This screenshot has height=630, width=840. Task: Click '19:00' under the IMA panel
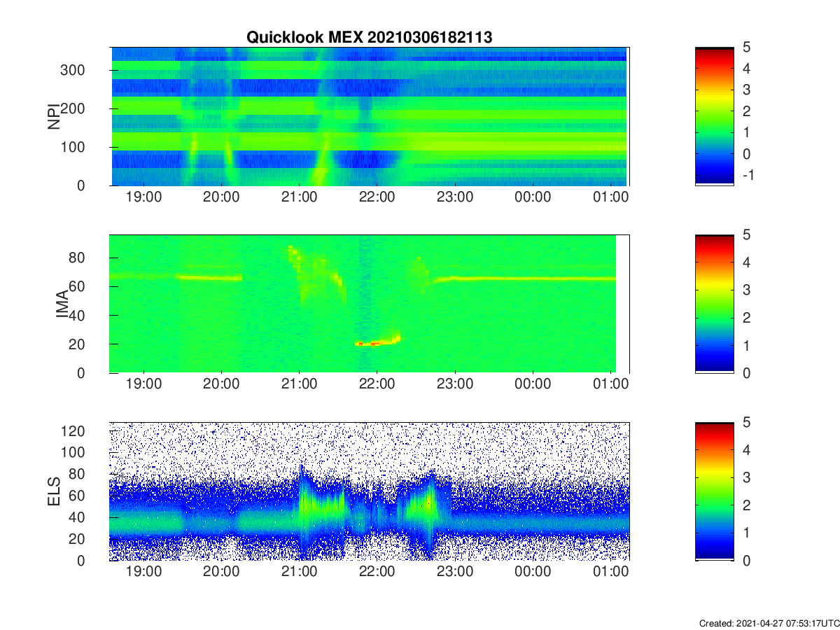(143, 385)
